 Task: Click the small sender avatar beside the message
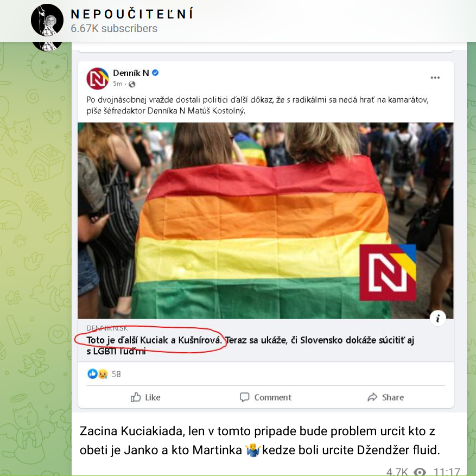pos(47,46)
